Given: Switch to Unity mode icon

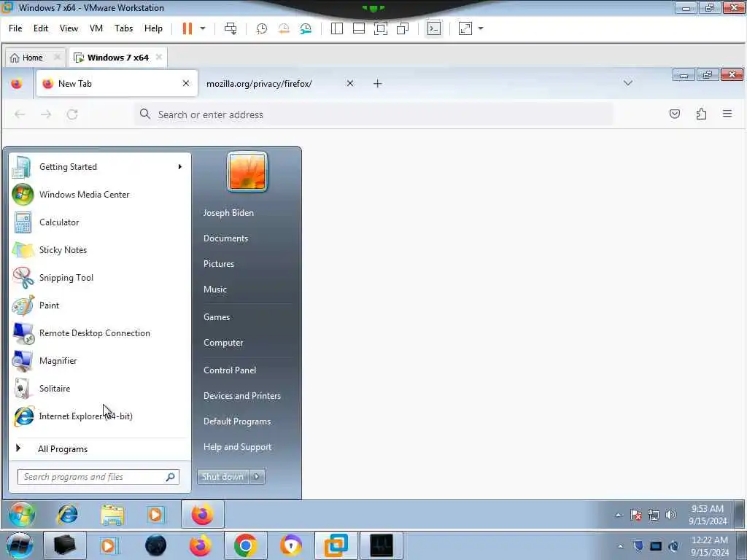Looking at the screenshot, I should pyautogui.click(x=403, y=28).
